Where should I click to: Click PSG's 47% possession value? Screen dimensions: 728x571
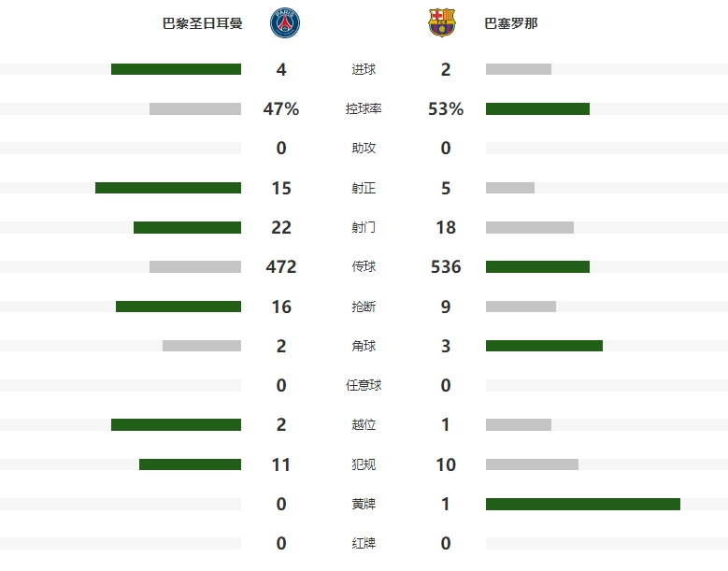click(281, 108)
